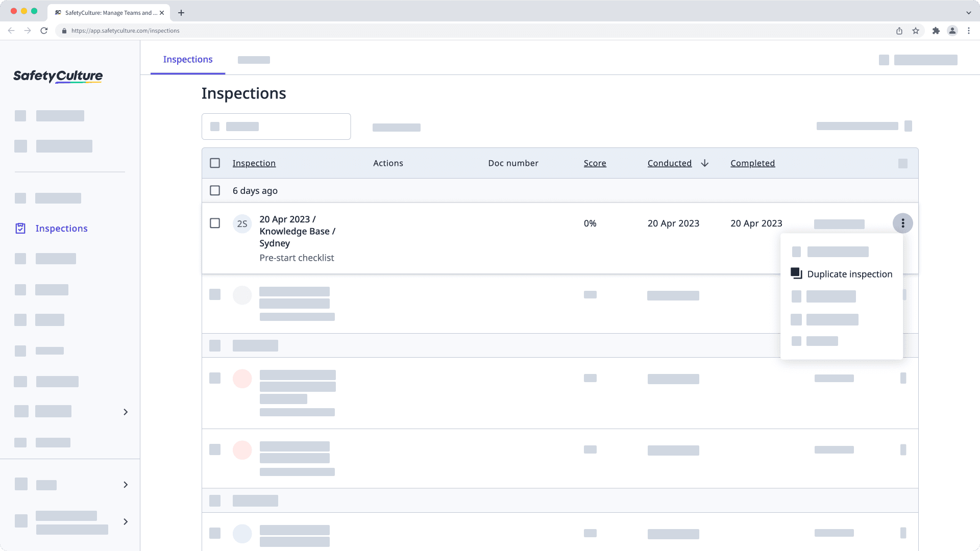Click the 2S avatar on the inspection row
Viewport: 980px width, 551px height.
tap(242, 223)
